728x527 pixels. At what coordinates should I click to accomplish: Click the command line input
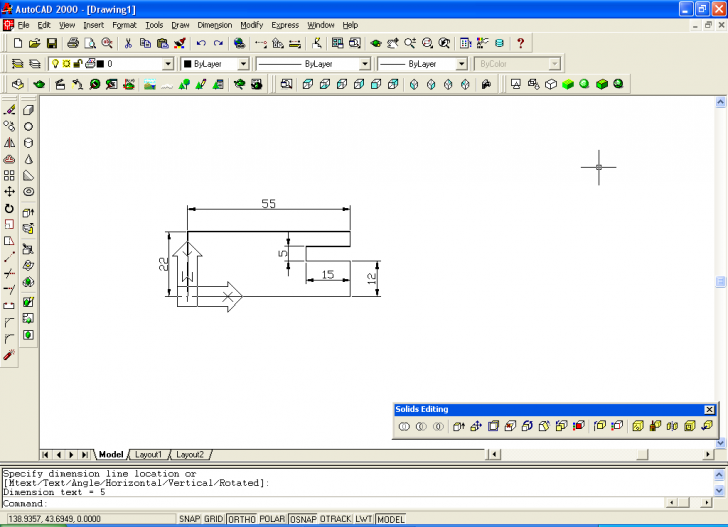[333, 503]
